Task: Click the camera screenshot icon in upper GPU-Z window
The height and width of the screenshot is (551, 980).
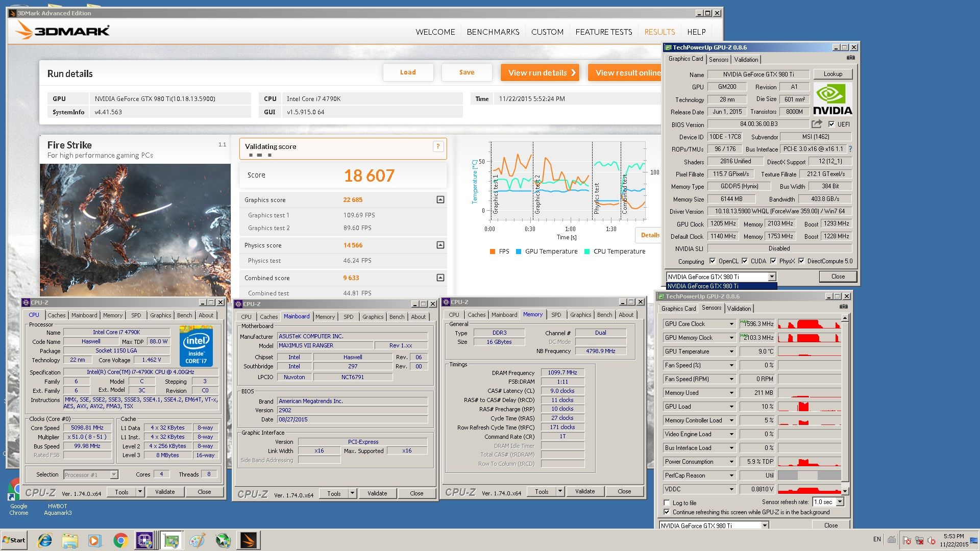Action: pyautogui.click(x=850, y=58)
